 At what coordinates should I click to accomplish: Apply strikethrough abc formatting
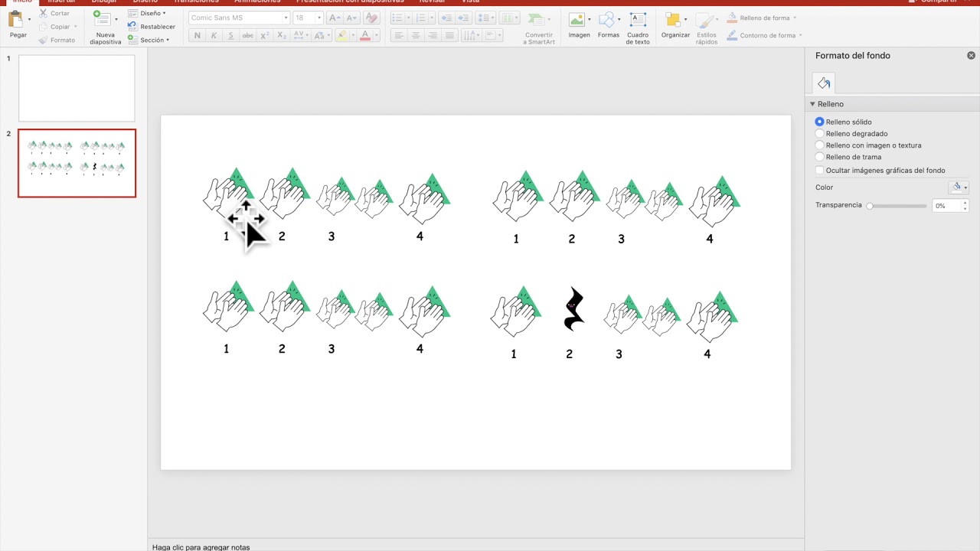pyautogui.click(x=247, y=35)
